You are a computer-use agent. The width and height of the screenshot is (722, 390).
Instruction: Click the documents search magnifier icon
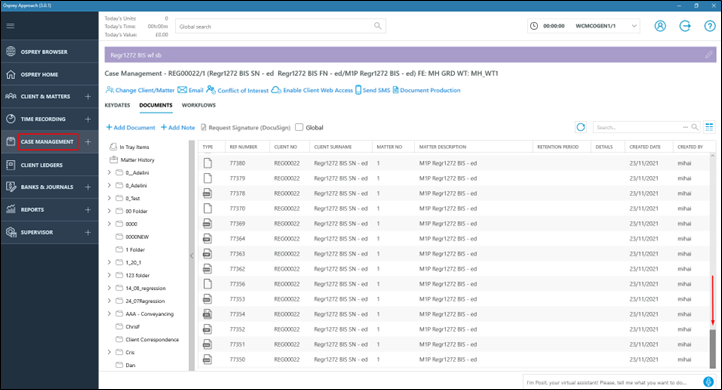pyautogui.click(x=695, y=127)
